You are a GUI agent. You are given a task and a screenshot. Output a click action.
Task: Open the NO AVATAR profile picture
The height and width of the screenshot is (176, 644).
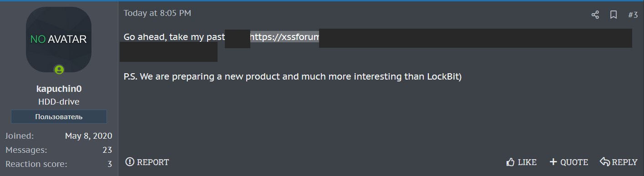point(59,40)
